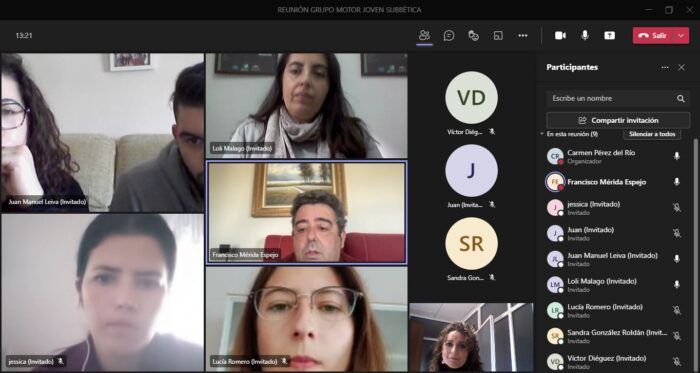
Task: Expand the Salir dropdown arrow
Action: point(681,36)
